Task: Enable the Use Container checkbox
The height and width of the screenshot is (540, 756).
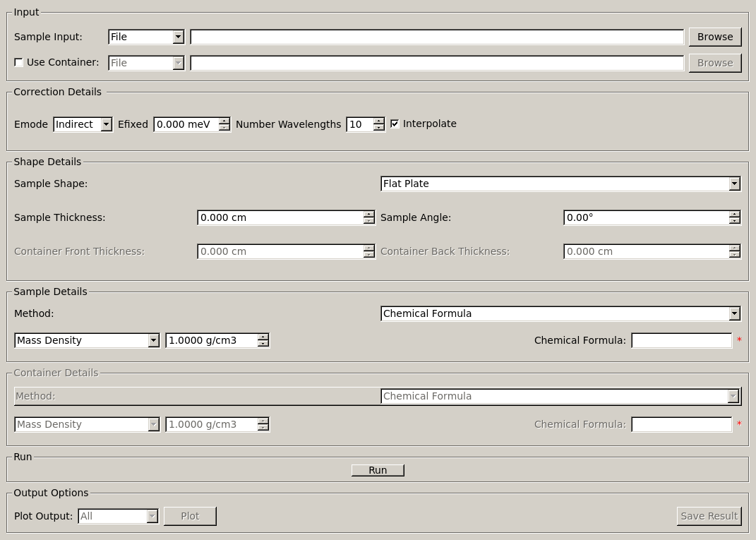Action: point(19,63)
